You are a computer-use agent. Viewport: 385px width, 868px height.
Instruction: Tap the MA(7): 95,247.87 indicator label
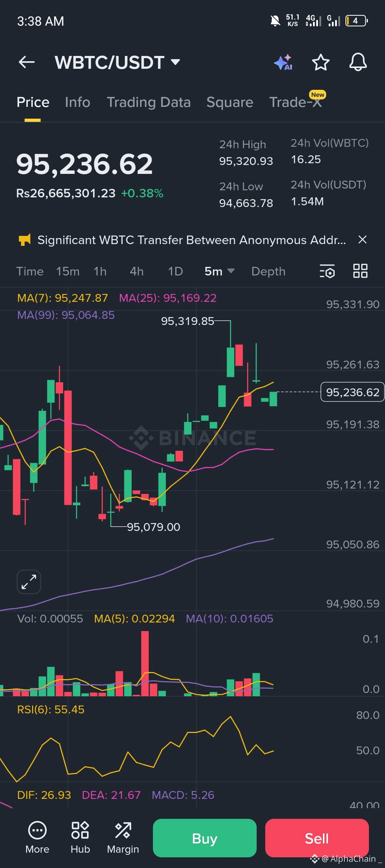click(62, 298)
